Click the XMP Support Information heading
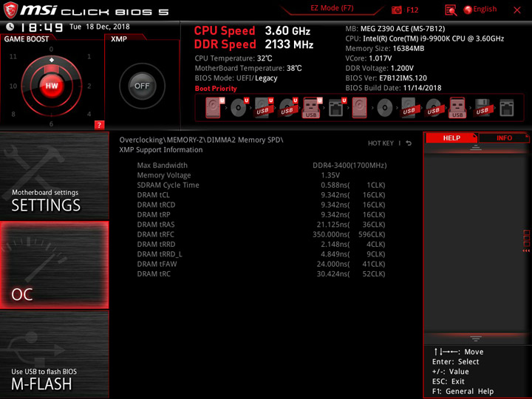Viewport: 532px width, 399px height. point(161,149)
